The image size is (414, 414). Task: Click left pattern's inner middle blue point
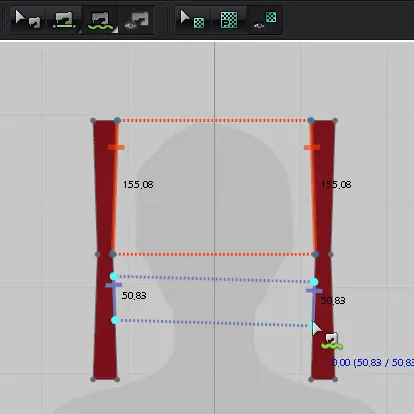tap(113, 255)
